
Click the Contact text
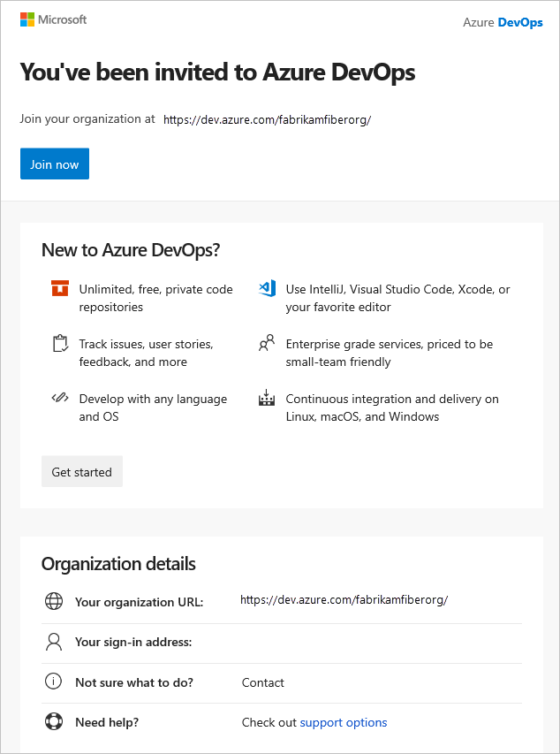click(263, 682)
